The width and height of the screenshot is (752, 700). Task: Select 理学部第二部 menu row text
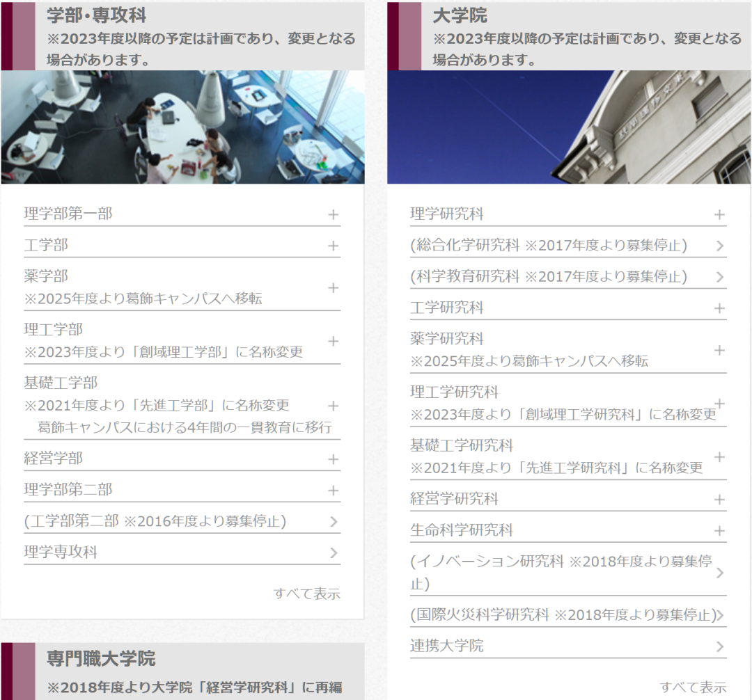[x=68, y=490]
